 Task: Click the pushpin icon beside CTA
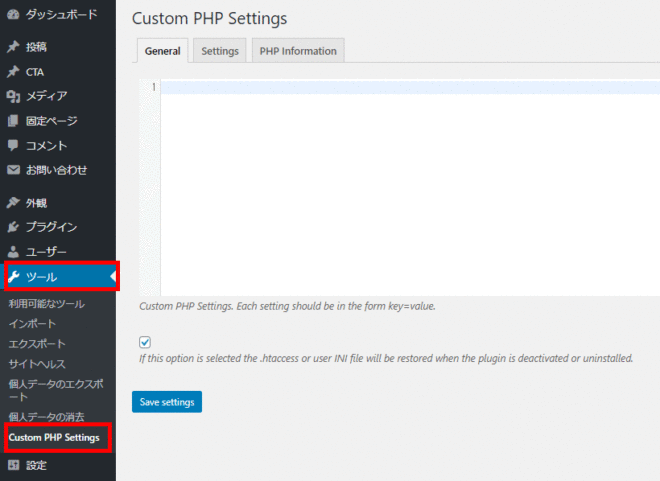pos(13,72)
